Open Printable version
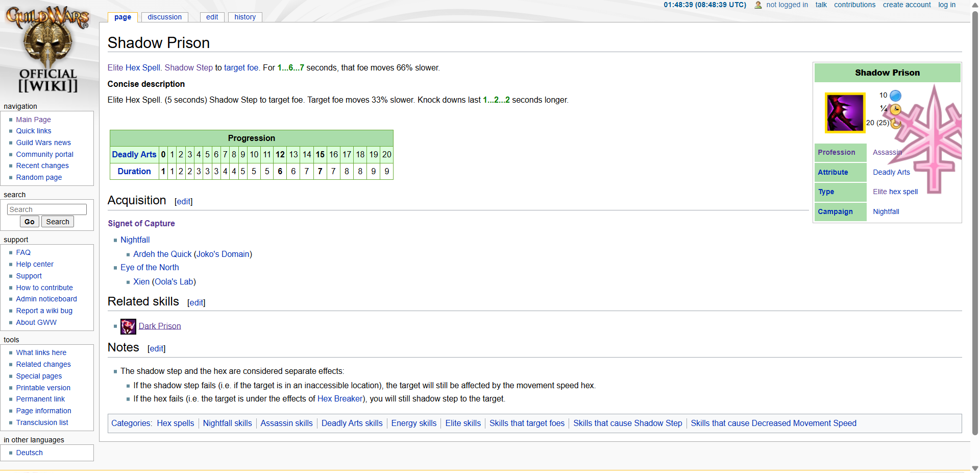980x473 pixels. click(x=43, y=388)
